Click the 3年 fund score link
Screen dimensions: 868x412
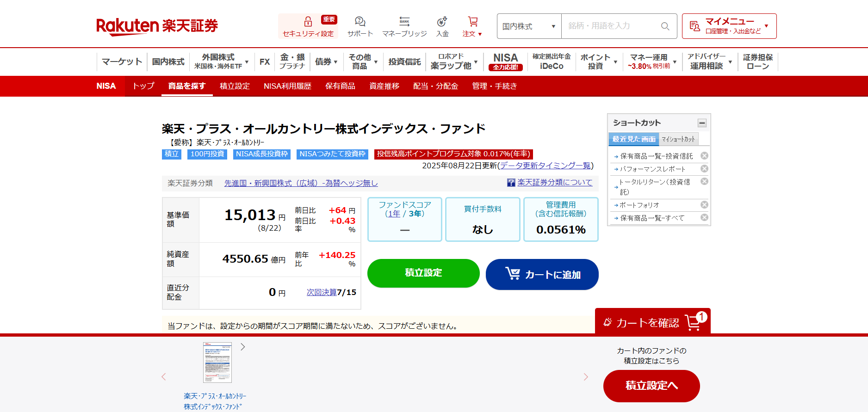click(x=415, y=214)
